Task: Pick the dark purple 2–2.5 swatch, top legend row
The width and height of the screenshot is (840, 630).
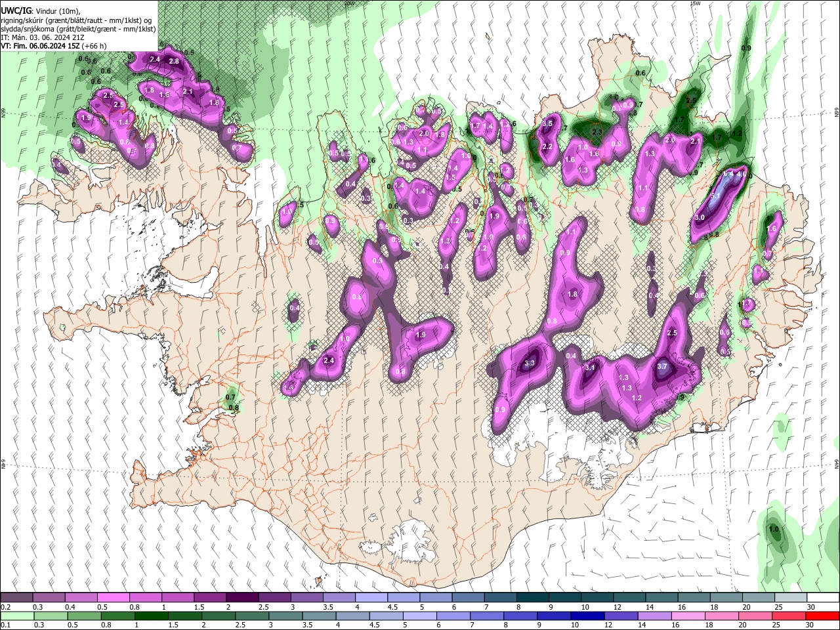Action: click(242, 598)
